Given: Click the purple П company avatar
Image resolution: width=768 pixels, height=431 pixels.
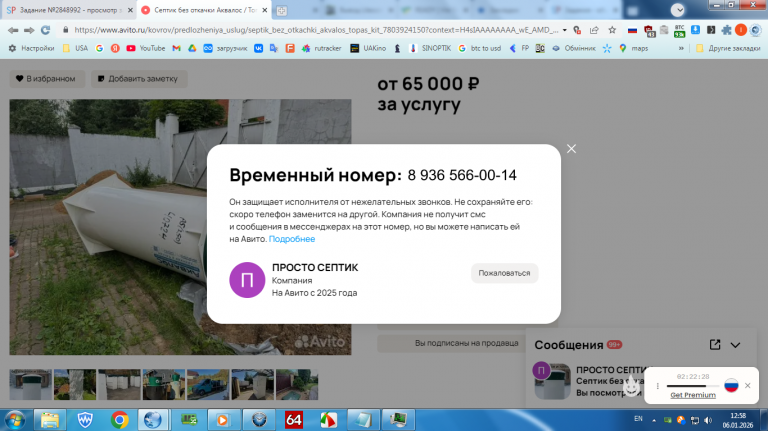Looking at the screenshot, I should pos(247,280).
